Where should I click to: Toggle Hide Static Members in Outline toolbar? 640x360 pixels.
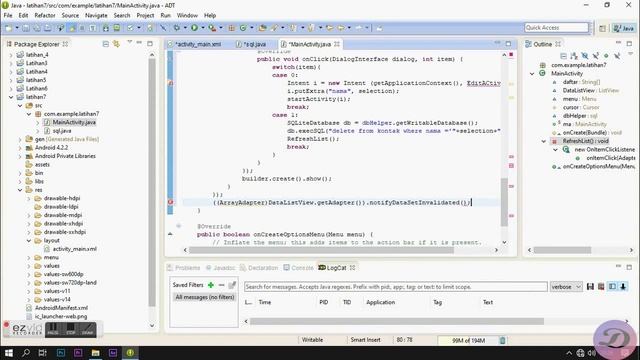pos(596,56)
